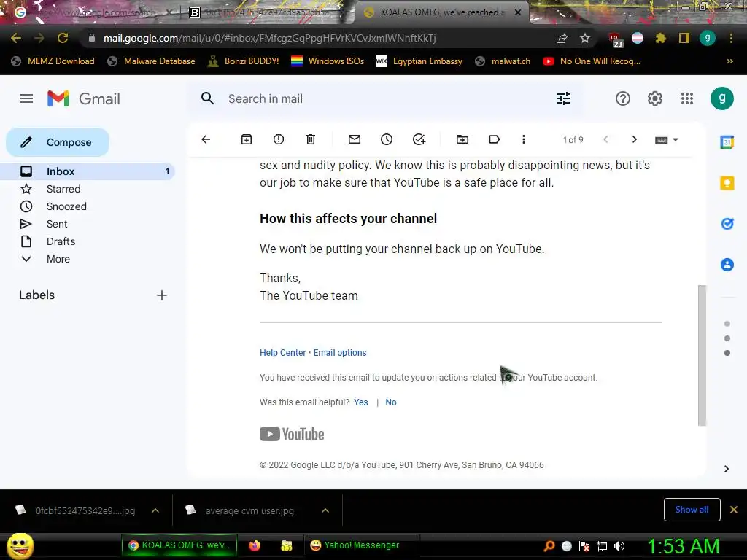The height and width of the screenshot is (560, 747).
Task: Close the downloads bar
Action: click(734, 510)
